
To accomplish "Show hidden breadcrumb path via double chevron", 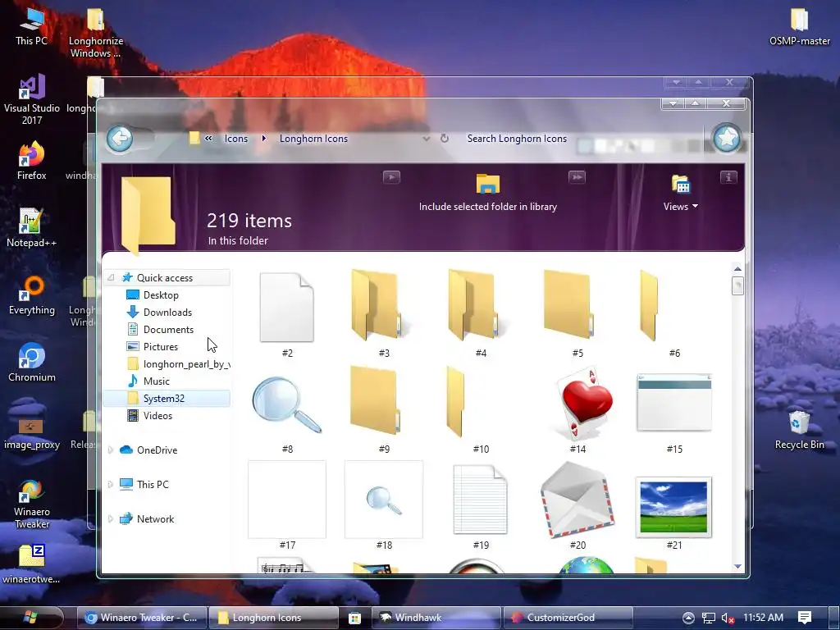I will (208, 138).
